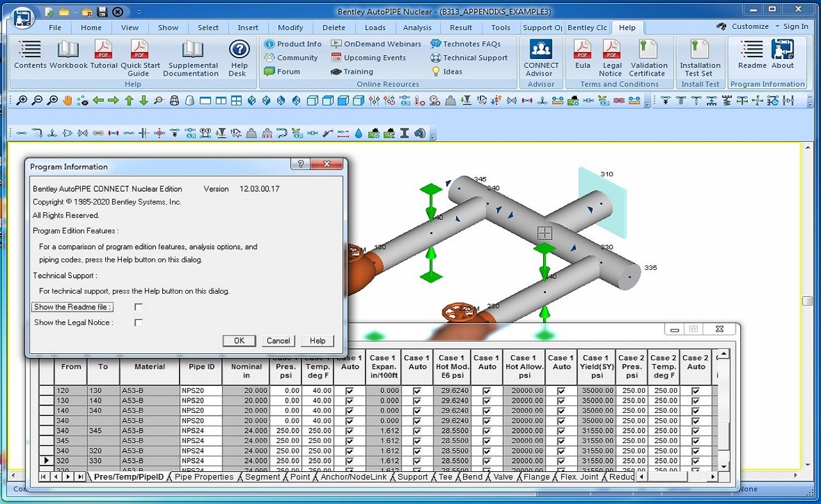Switch to the Insert ribbon tab
The image size is (821, 504).
[248, 28]
